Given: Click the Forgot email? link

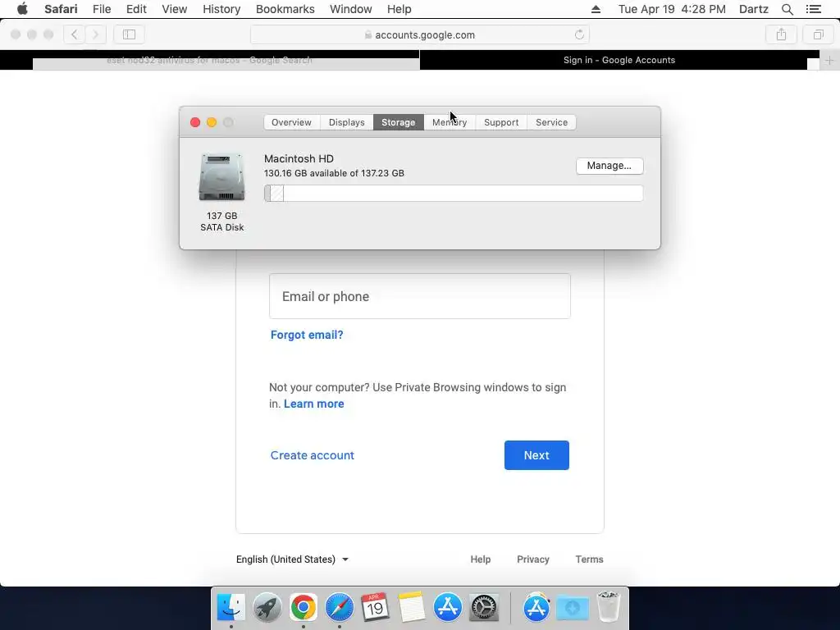Looking at the screenshot, I should tap(307, 335).
